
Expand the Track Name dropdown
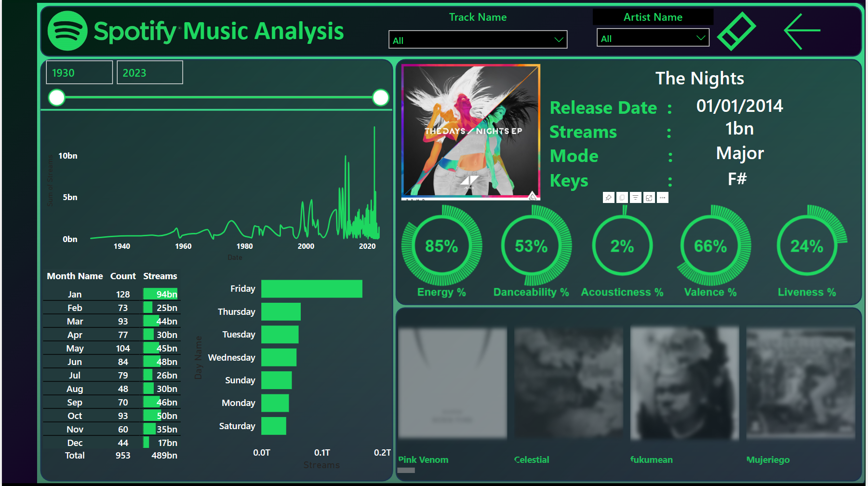(478, 40)
